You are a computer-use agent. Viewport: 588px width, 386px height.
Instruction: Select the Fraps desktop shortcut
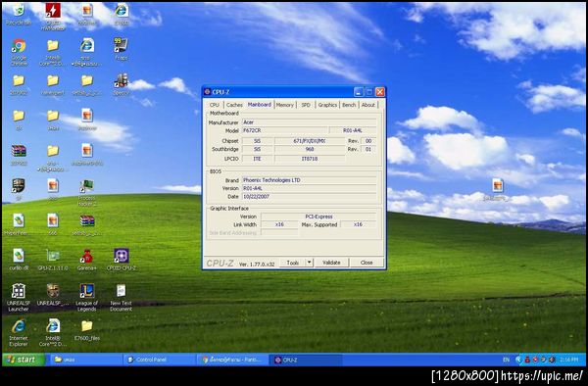coord(122,49)
